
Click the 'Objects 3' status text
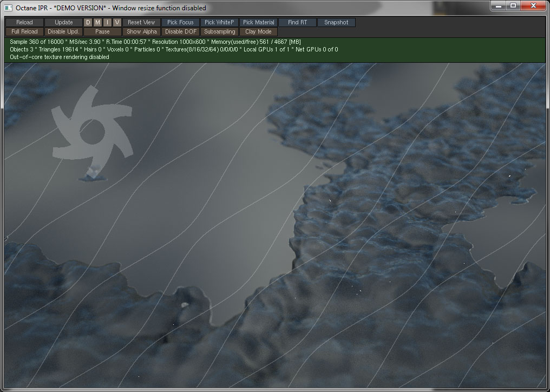[21, 49]
